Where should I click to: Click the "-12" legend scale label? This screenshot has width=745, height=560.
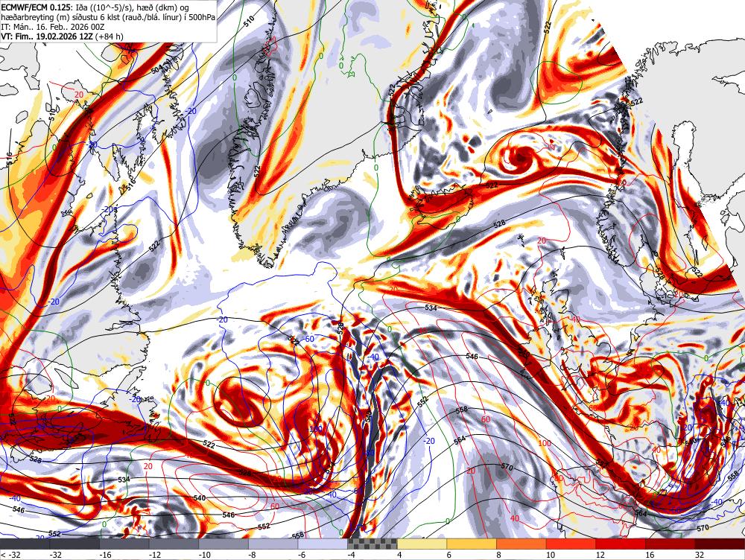[154, 555]
